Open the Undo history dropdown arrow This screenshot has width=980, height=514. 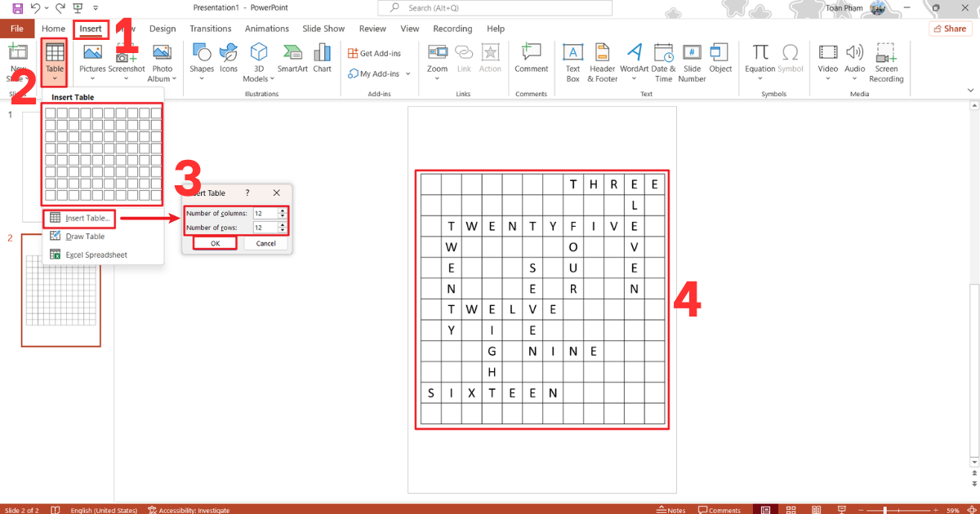(x=47, y=8)
